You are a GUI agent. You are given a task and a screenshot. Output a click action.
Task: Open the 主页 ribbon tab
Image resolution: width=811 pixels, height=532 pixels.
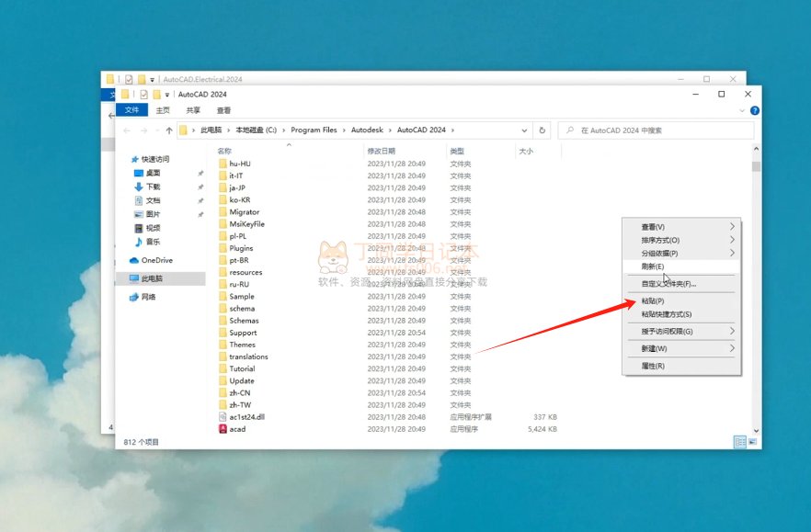[x=163, y=110]
